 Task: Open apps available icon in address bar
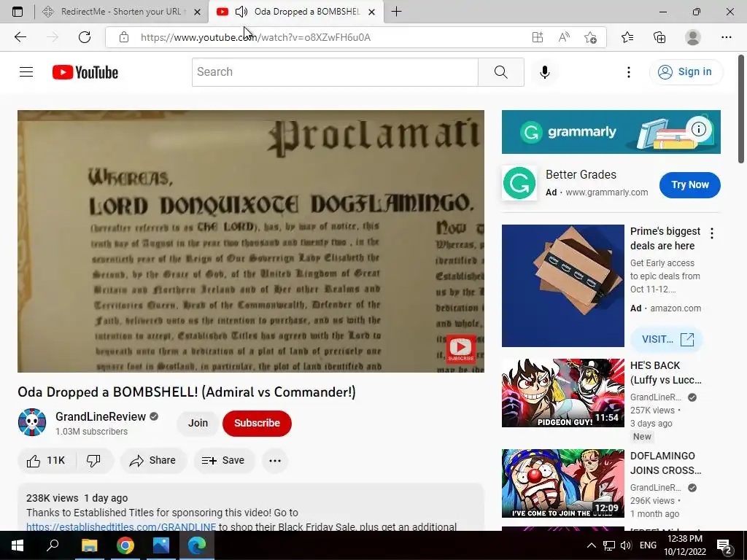tap(538, 37)
